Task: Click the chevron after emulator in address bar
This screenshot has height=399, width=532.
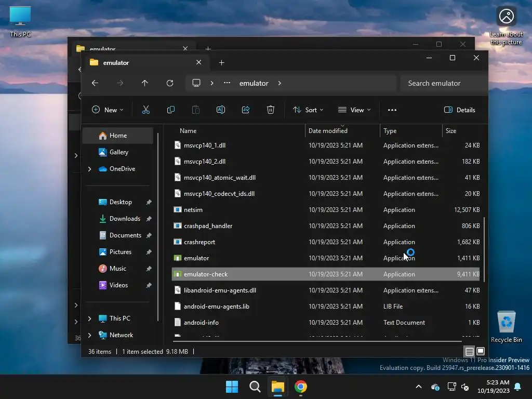Action: [x=279, y=83]
